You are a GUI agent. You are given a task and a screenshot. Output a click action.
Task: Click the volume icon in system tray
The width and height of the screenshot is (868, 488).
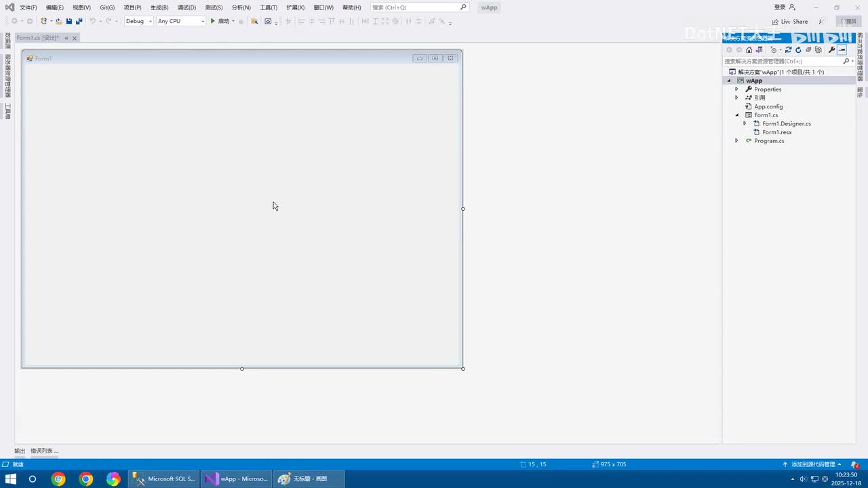(803, 479)
